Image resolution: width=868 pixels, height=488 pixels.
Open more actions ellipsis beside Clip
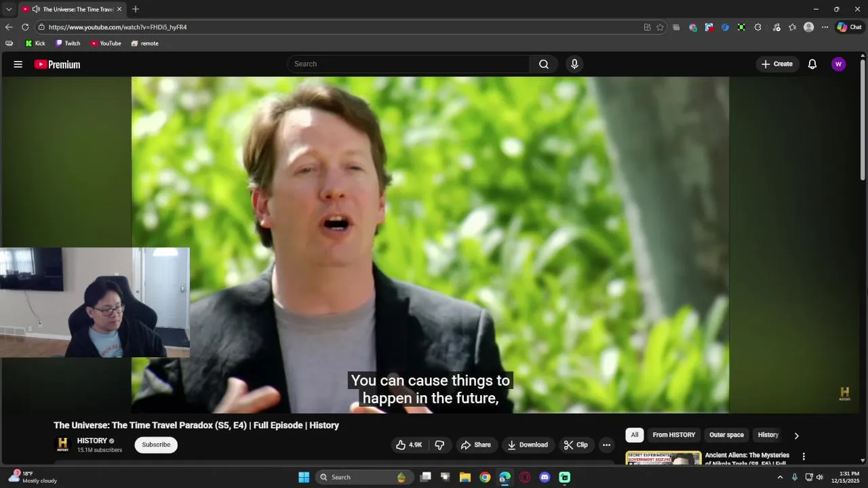coord(606,445)
